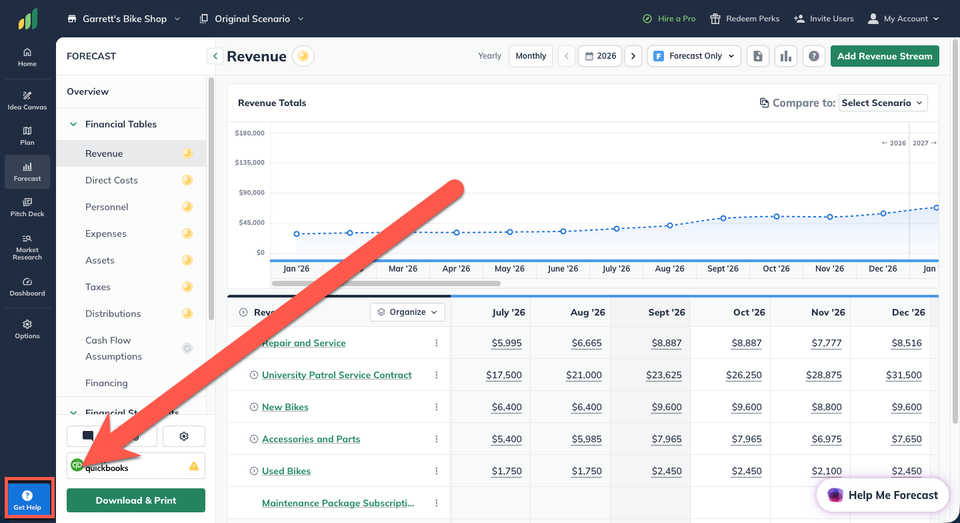
Task: Switch to Monthly view
Action: click(x=531, y=56)
